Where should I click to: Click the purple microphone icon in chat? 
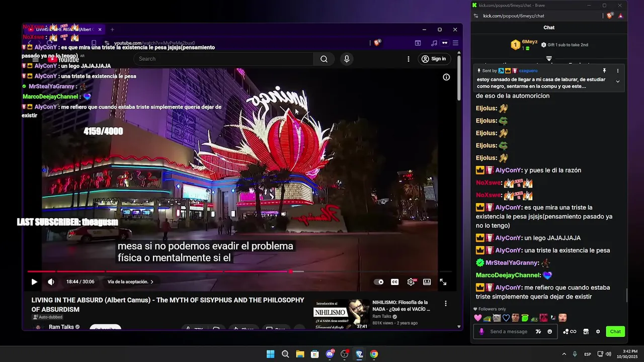pyautogui.click(x=481, y=331)
